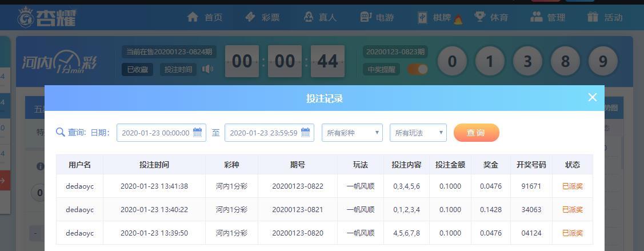Open the 彩票 lottery menu

tap(262, 17)
